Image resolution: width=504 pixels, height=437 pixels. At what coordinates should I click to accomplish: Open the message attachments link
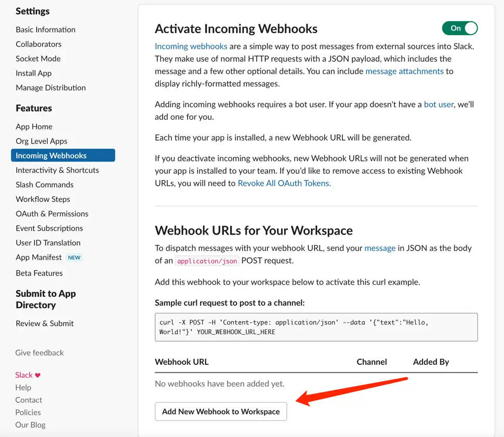404,71
